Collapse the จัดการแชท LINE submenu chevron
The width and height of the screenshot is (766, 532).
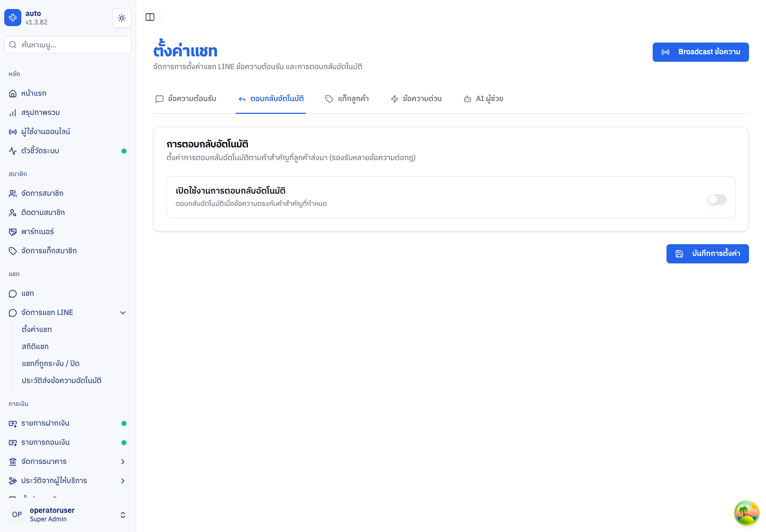123,313
